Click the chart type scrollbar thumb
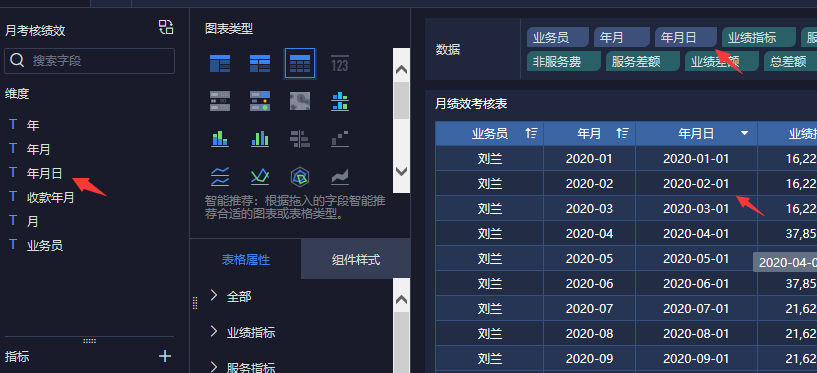This screenshot has width=817, height=373. pos(401,100)
